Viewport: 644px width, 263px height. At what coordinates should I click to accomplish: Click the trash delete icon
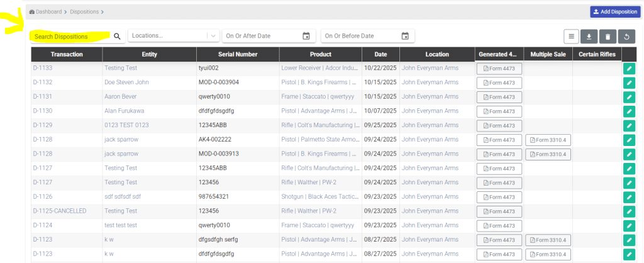tap(607, 37)
